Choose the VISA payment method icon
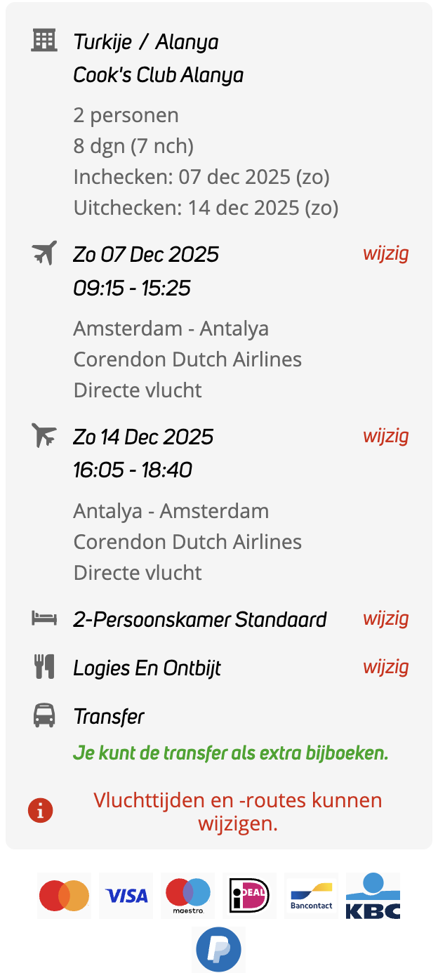 pyautogui.click(x=126, y=895)
